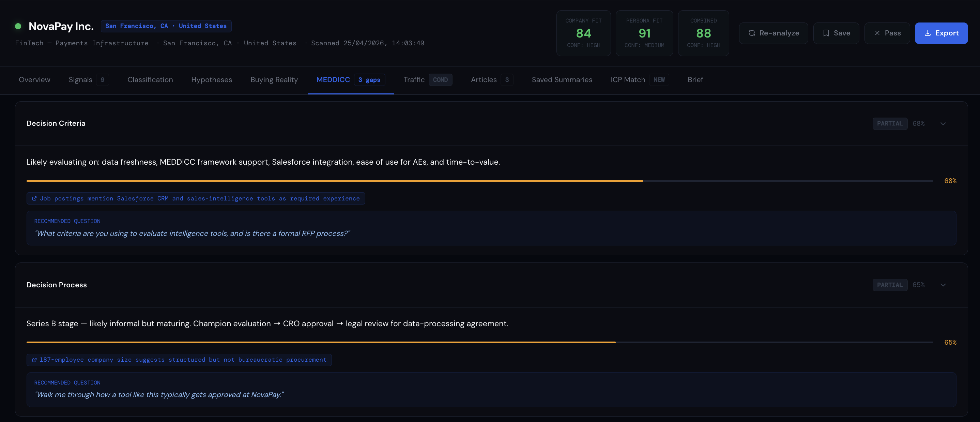
Task: Click the Pass button
Action: 887,33
